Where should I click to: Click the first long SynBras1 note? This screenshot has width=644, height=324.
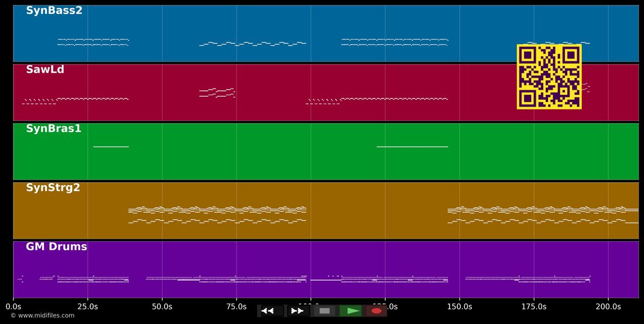click(111, 147)
